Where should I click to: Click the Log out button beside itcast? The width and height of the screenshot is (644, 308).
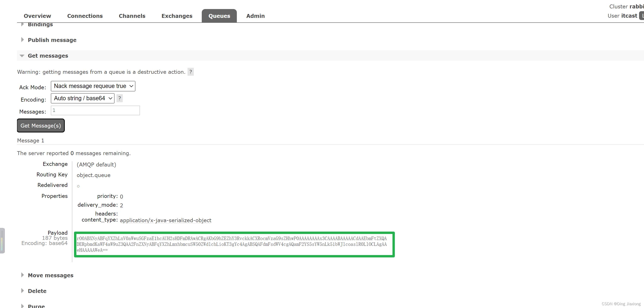(x=642, y=16)
